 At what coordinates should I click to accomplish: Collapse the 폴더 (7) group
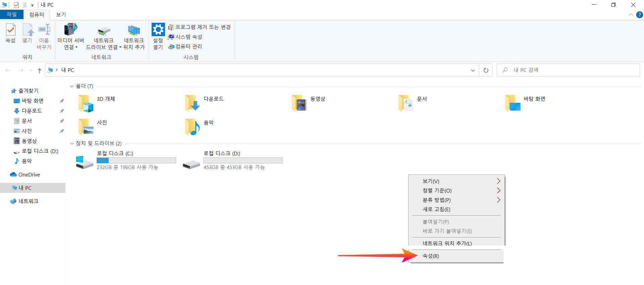click(x=72, y=86)
